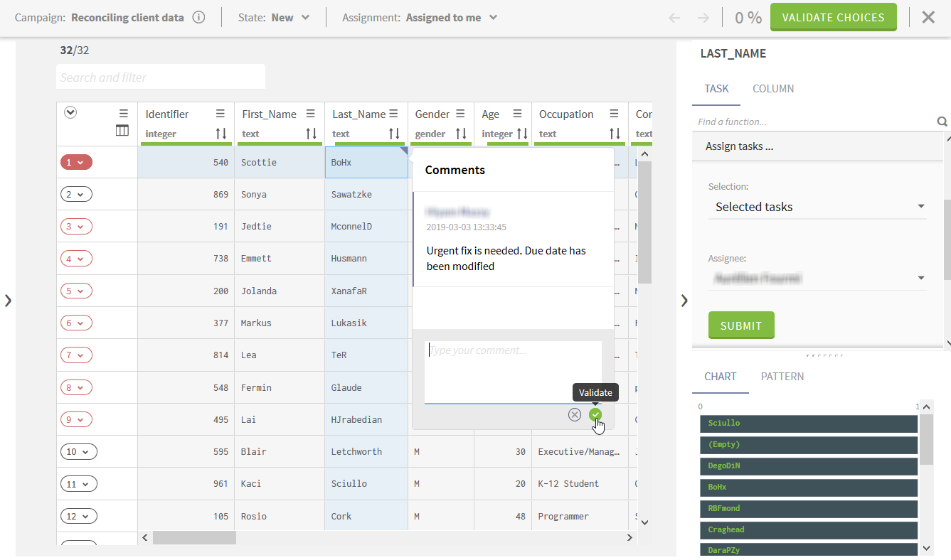Image resolution: width=951 pixels, height=560 pixels.
Task: Select the Sciullo bar in chart
Action: pos(809,424)
